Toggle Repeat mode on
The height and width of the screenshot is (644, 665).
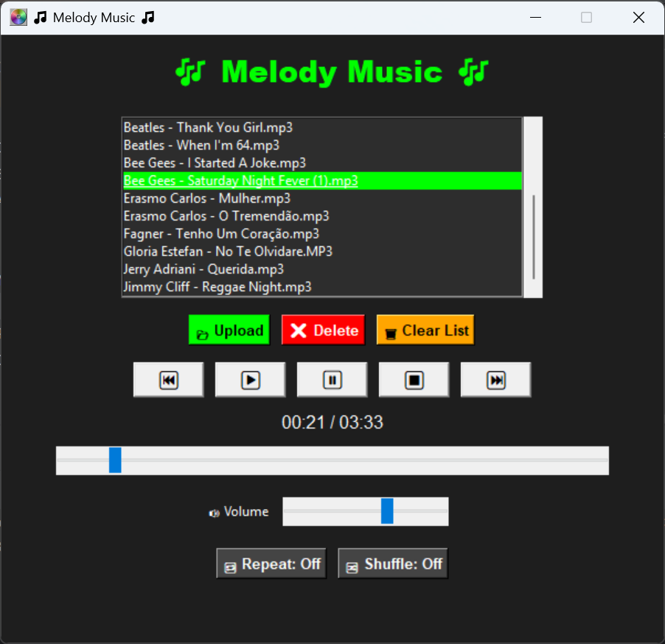coord(271,564)
